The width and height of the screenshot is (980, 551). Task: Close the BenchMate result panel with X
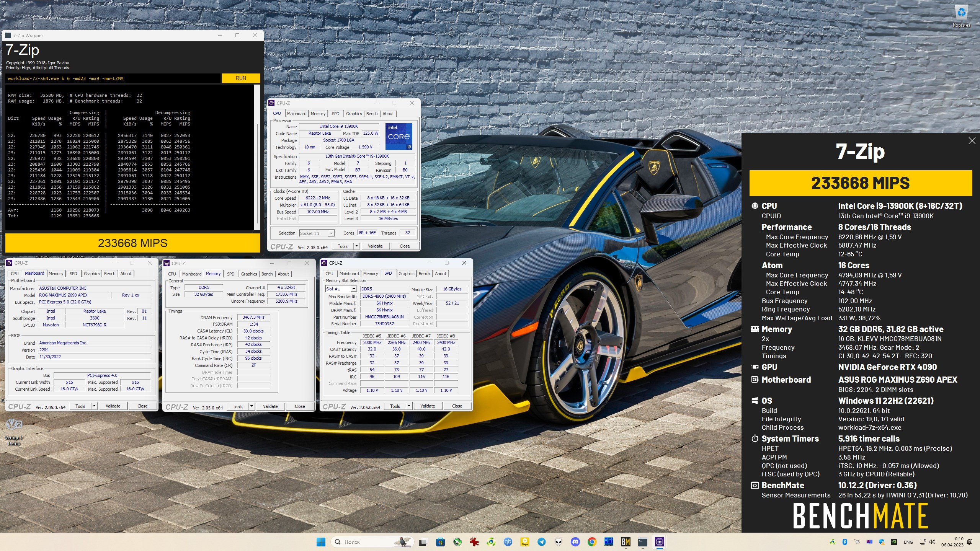972,141
